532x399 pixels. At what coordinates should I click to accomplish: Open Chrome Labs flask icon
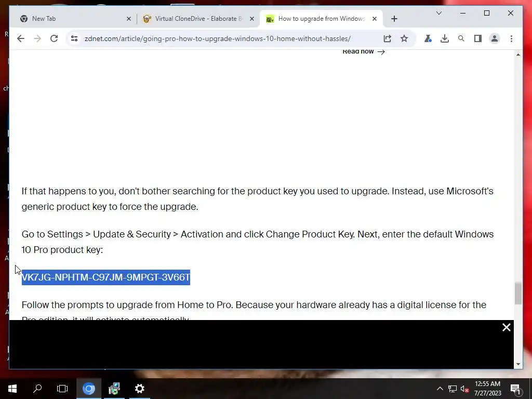tap(428, 38)
